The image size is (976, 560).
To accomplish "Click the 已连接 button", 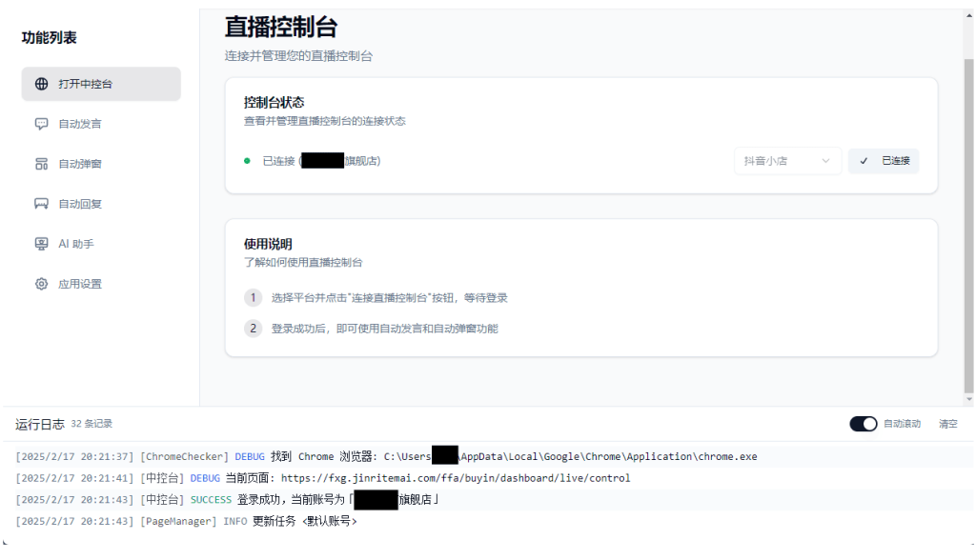I will [884, 161].
